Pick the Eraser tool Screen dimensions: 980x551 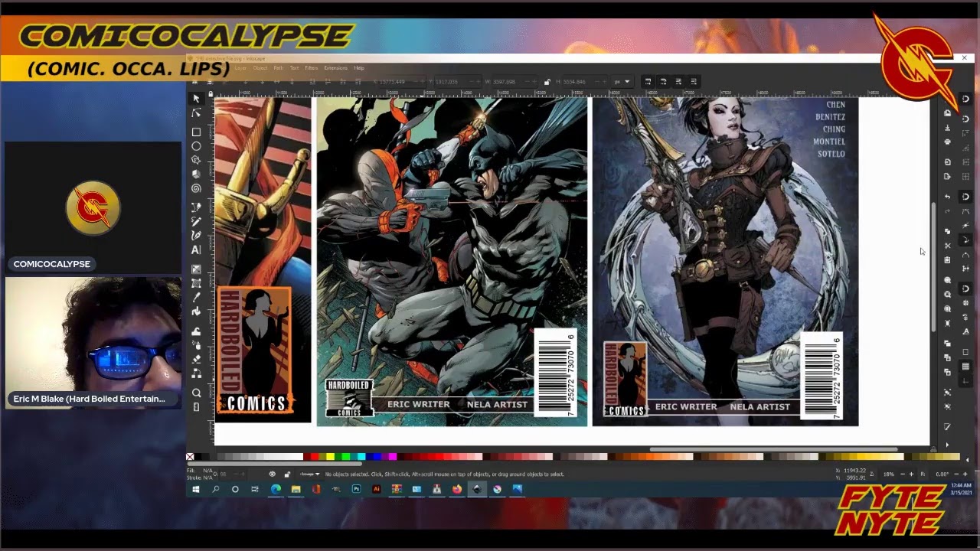[196, 359]
